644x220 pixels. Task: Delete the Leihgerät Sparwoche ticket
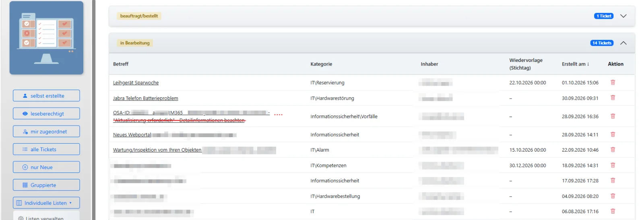pos(613,82)
